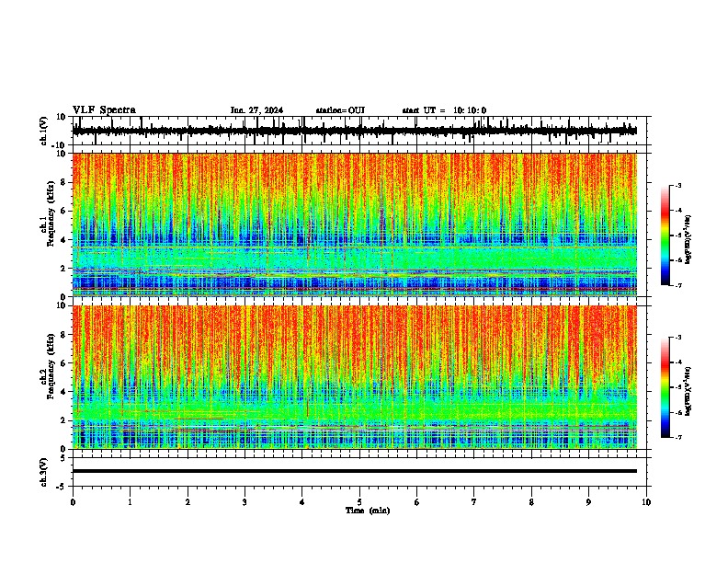Image resolution: width=728 pixels, height=563 pixels.
Task: Click the 6 kHz tick on ch.2 spectrogram
Action: click(63, 363)
